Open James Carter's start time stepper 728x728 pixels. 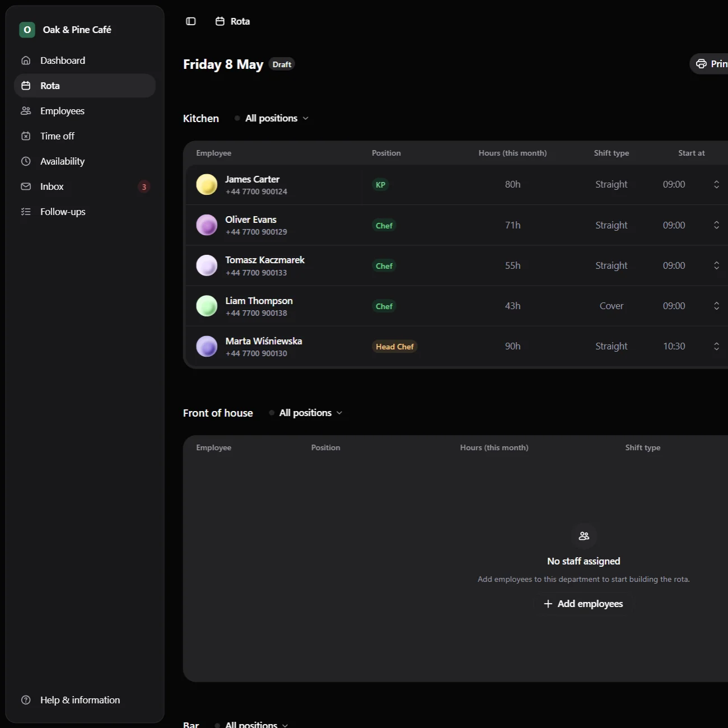[x=716, y=184]
